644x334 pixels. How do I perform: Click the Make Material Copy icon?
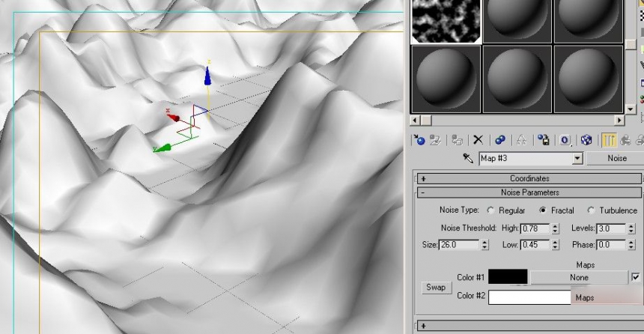tap(499, 140)
